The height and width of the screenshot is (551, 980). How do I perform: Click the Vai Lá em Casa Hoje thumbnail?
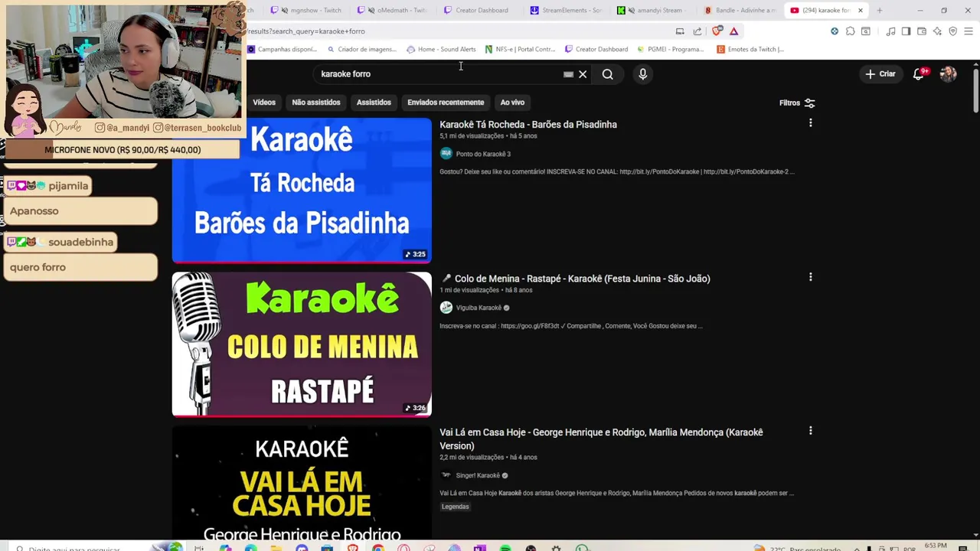(302, 483)
